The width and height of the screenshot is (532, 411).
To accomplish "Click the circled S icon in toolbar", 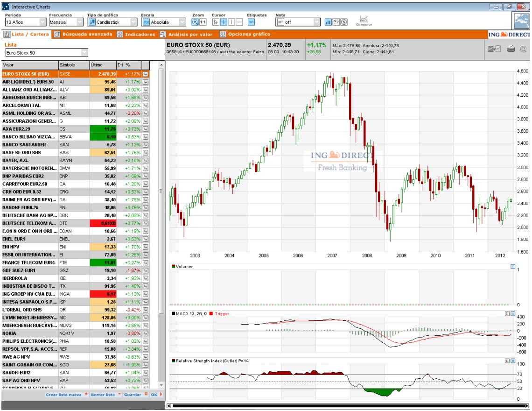I will [343, 22].
